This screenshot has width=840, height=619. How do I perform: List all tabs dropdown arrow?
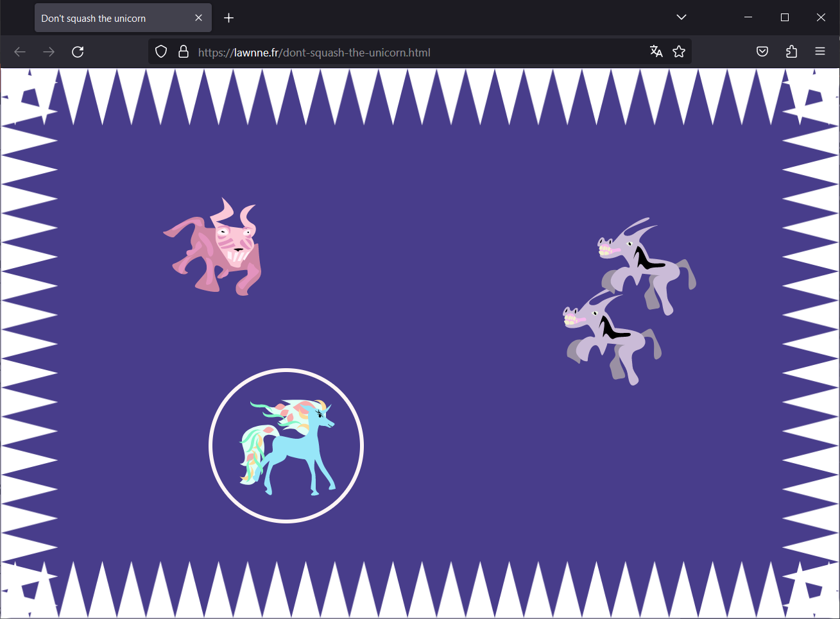pos(681,17)
